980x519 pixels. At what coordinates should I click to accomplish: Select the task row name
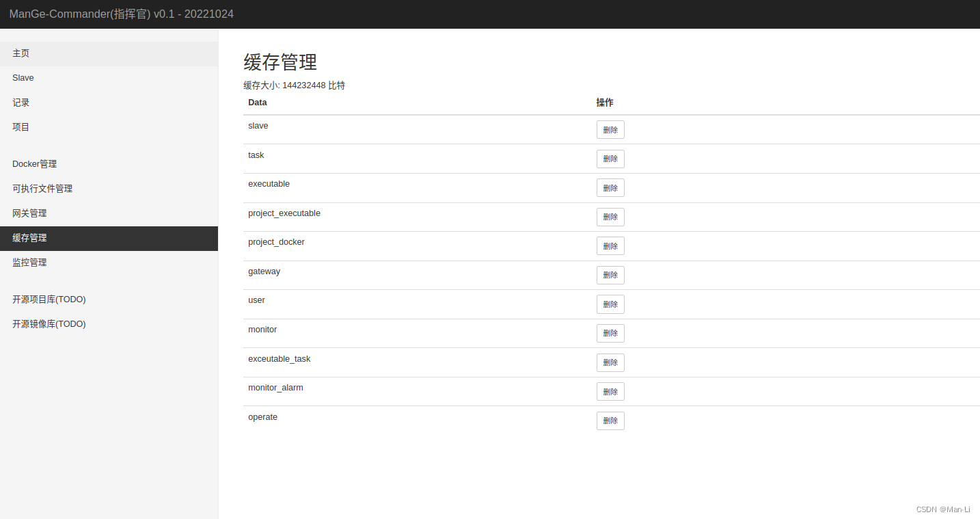pos(256,155)
